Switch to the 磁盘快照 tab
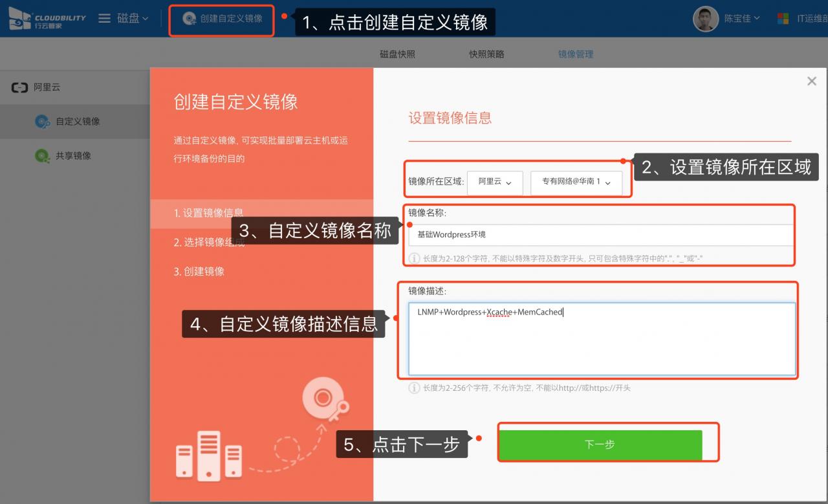The width and height of the screenshot is (828, 504). tap(397, 54)
